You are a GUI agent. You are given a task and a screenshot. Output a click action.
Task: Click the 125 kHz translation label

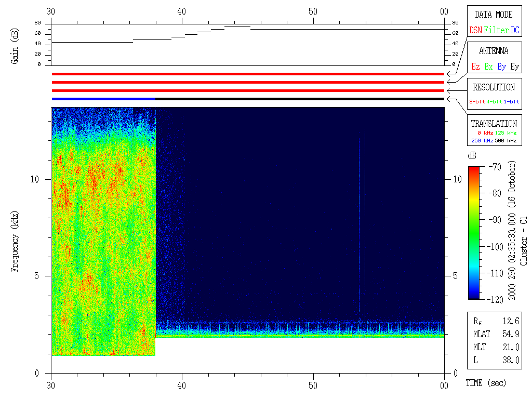[506, 133]
